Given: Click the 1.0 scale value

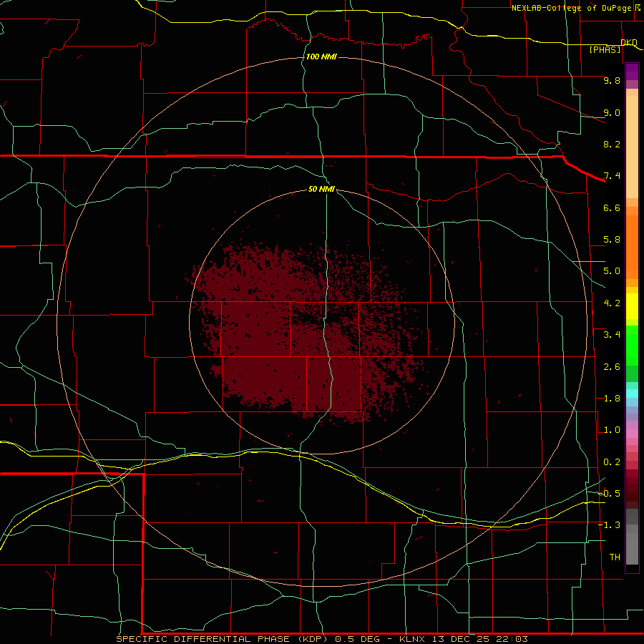Looking at the screenshot, I should (x=612, y=430).
